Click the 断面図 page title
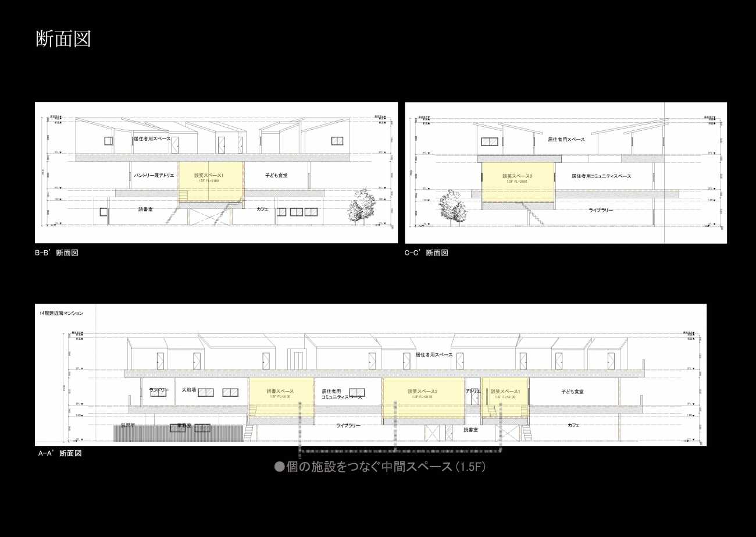The height and width of the screenshot is (537, 756). tap(63, 39)
